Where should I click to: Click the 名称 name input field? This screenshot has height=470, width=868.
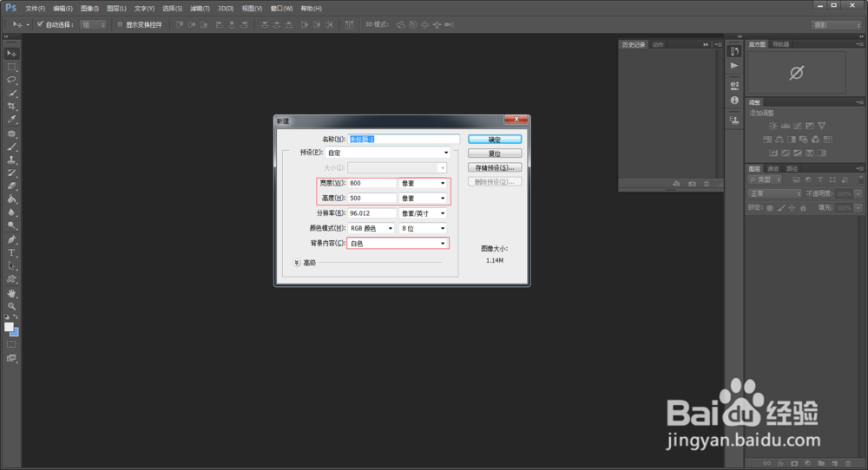[x=404, y=139]
